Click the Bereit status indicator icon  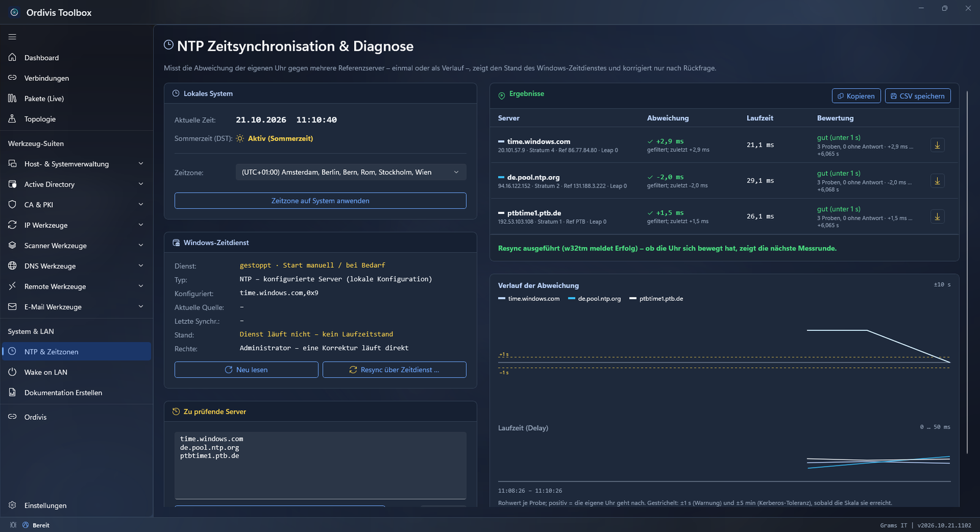tap(26, 525)
